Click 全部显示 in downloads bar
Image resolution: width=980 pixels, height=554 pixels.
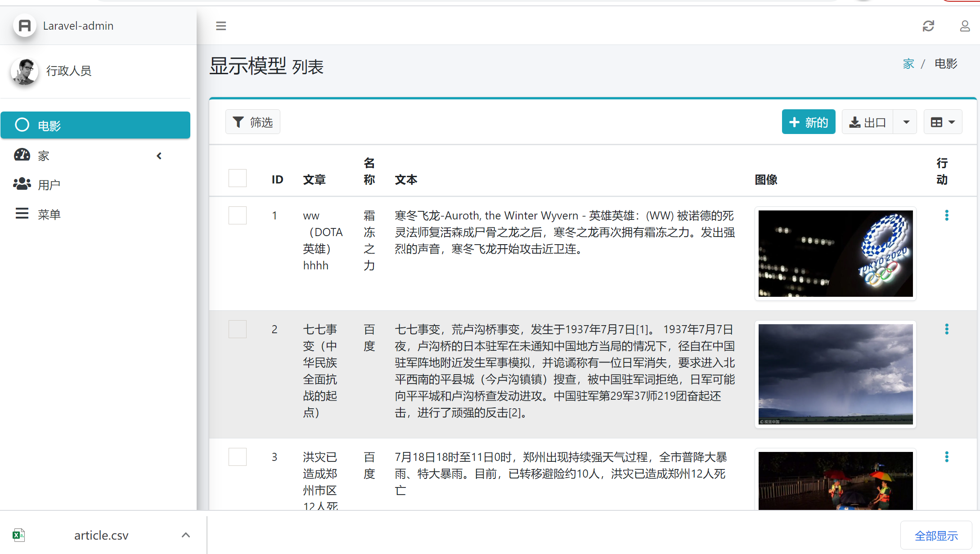(936, 536)
